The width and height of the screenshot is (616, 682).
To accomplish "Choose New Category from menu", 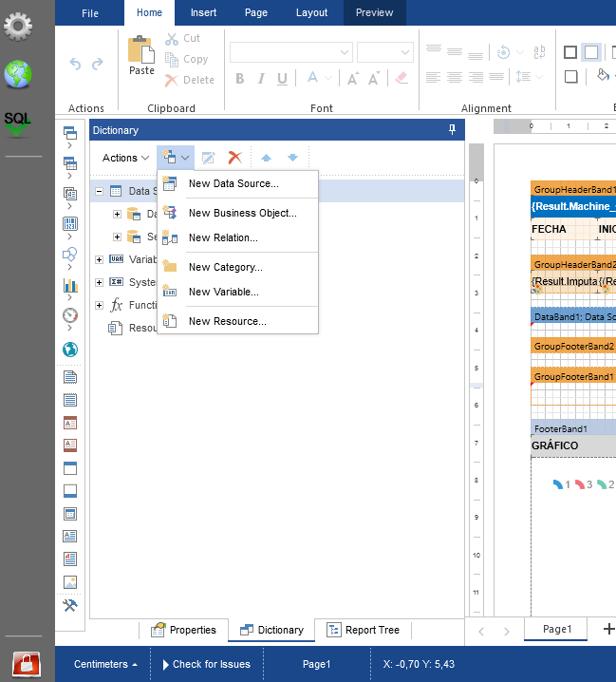I will [238, 267].
